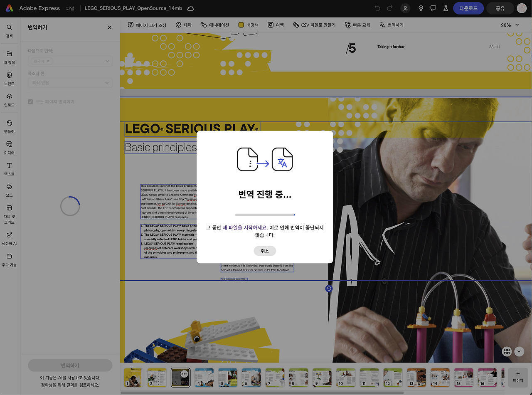Screen dimensions: 532x395
Task: Click the rotate handle on the canvas
Action: tap(329, 289)
